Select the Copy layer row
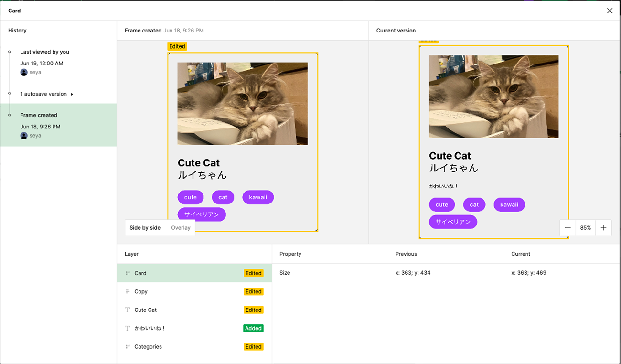 (x=194, y=291)
